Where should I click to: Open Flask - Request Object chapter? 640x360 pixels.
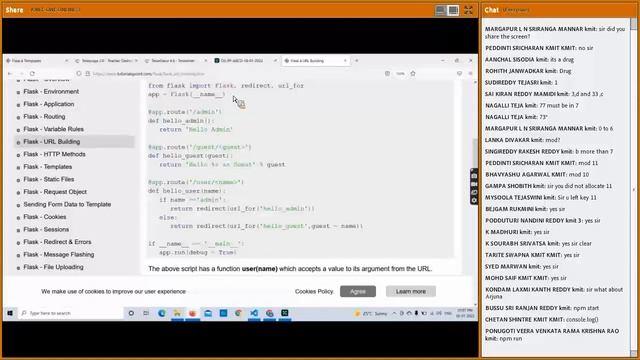click(x=55, y=192)
